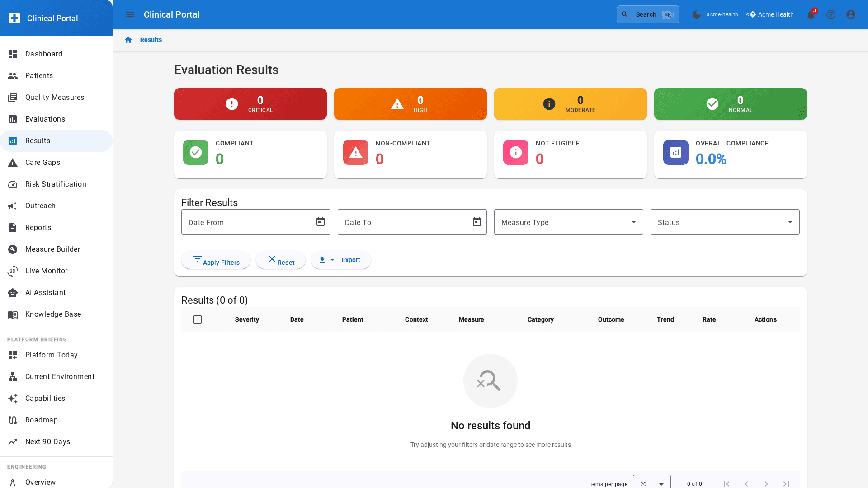Click the hamburger menu icon

click(130, 14)
